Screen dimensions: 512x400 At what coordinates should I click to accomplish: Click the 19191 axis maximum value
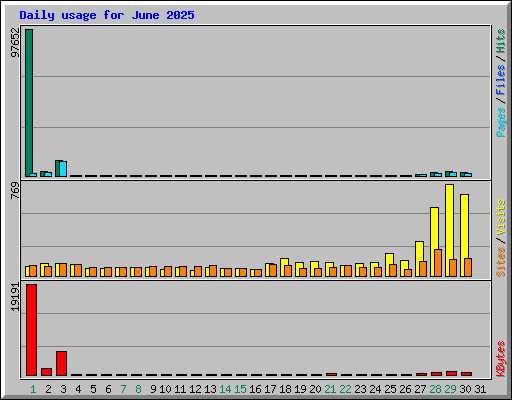pos(15,297)
